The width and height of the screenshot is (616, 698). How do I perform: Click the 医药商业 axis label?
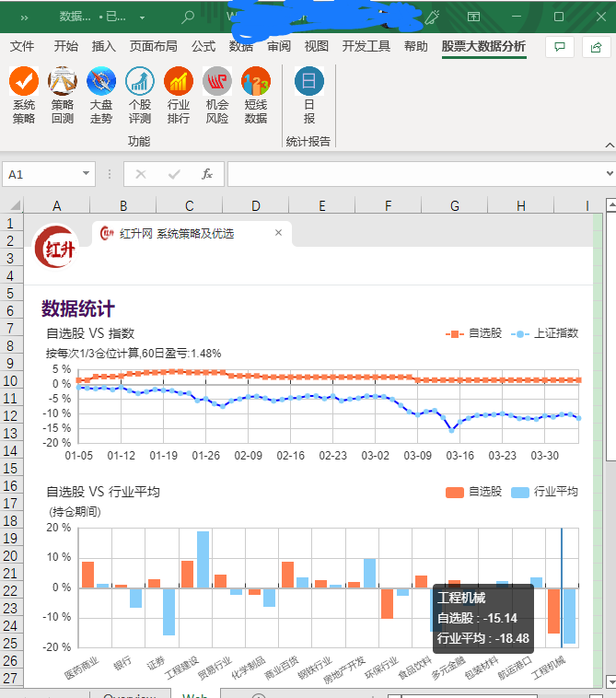[81, 668]
